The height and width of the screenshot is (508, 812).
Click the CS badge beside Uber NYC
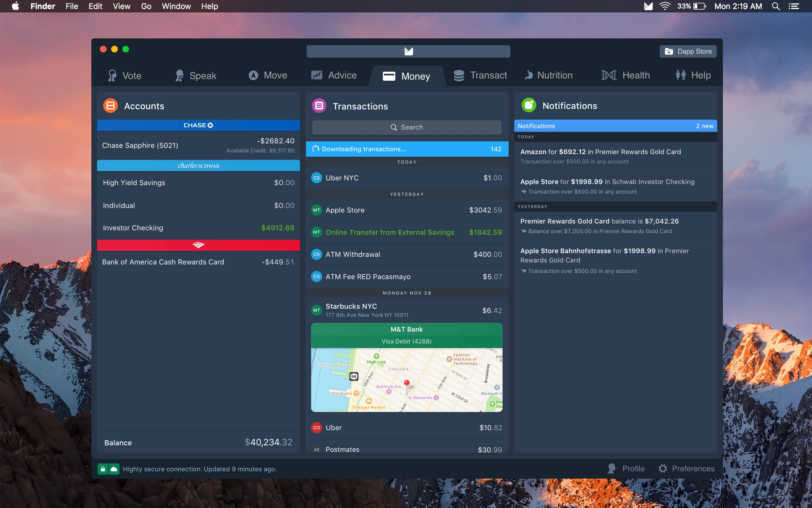316,178
